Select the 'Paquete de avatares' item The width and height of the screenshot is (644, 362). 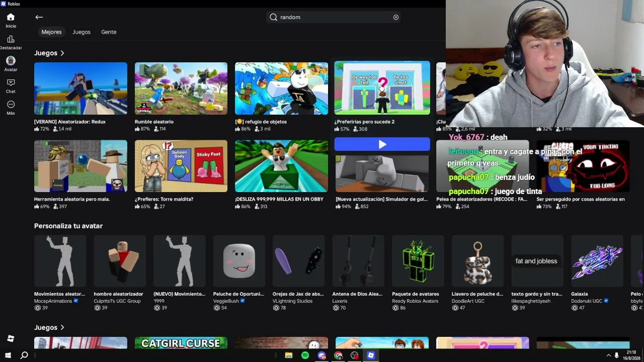tap(418, 261)
